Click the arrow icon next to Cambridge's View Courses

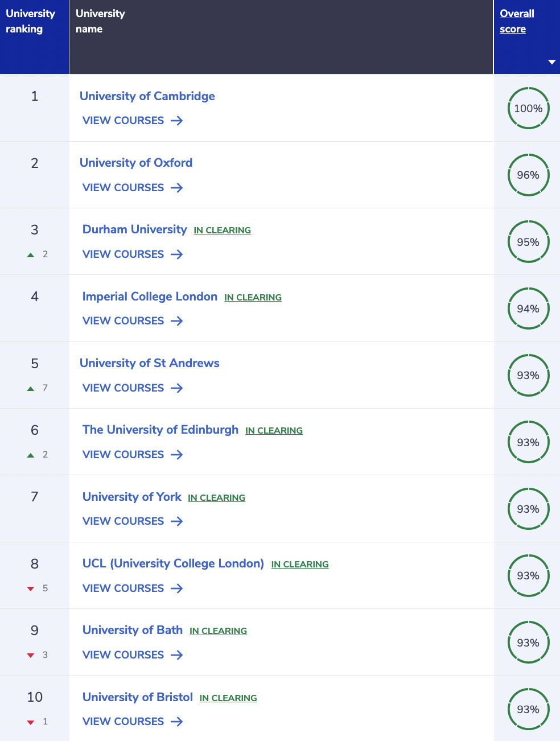[177, 121]
